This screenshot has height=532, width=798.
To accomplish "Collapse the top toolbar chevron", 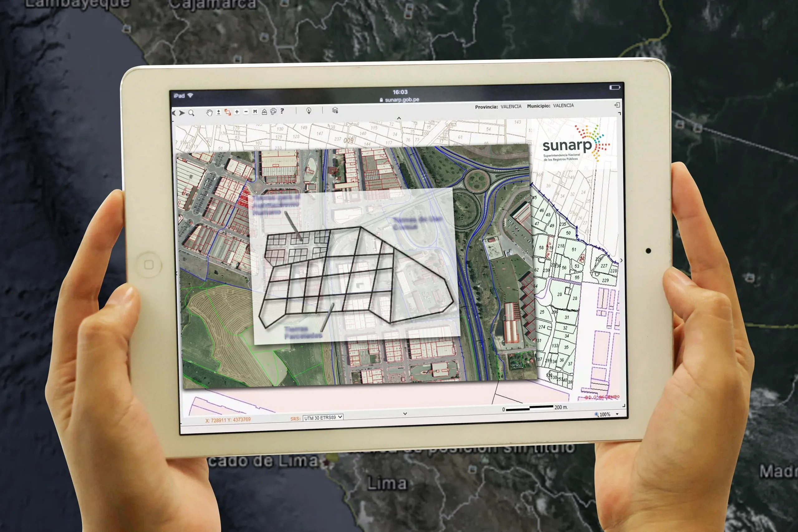I will [399, 118].
